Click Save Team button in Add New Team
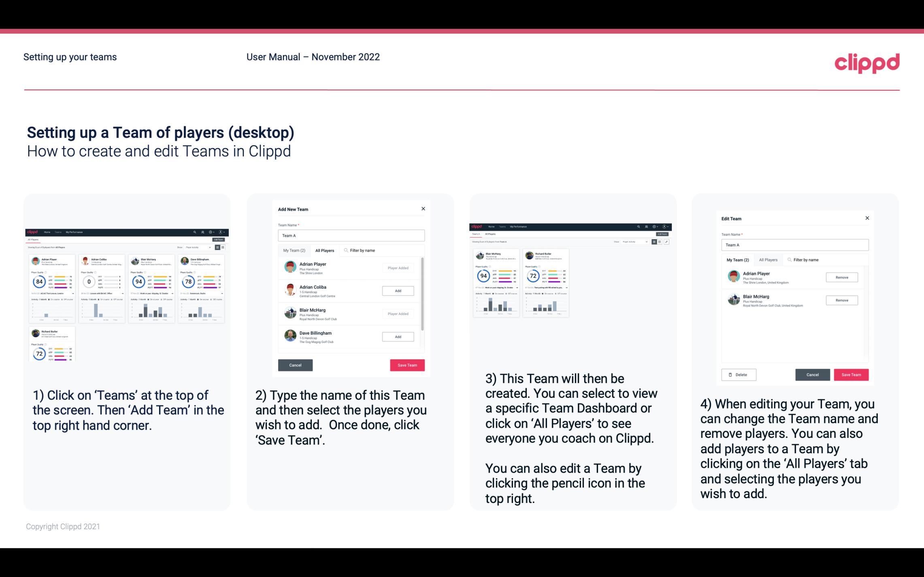This screenshot has width=924, height=577. pyautogui.click(x=407, y=364)
